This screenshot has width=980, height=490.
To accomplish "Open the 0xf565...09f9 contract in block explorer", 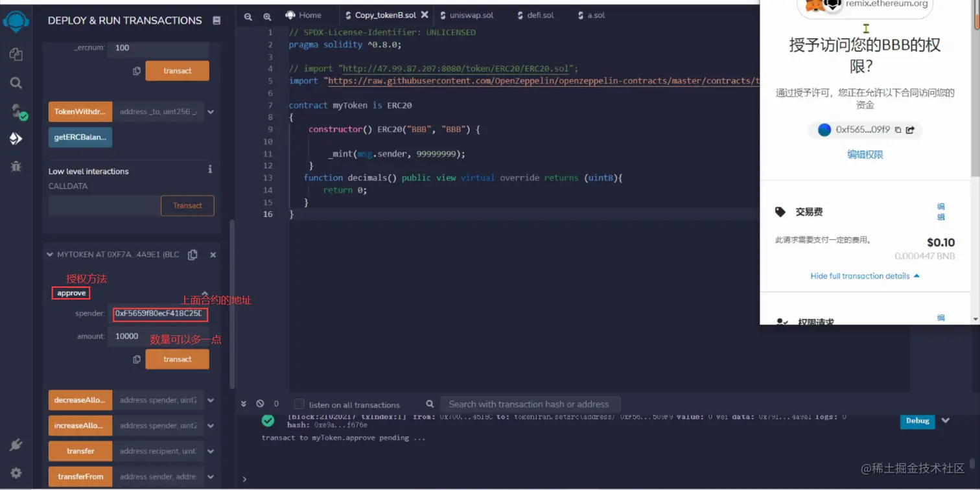I will pyautogui.click(x=910, y=130).
